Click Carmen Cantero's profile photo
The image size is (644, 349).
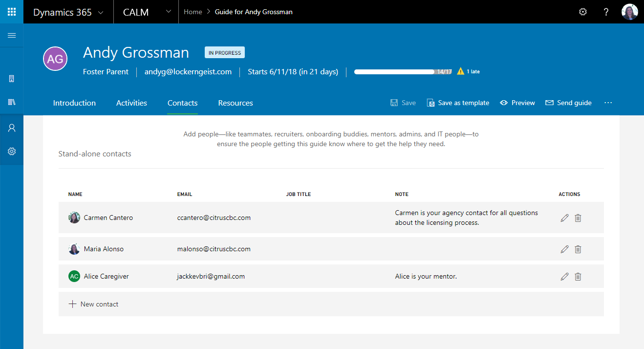74,218
